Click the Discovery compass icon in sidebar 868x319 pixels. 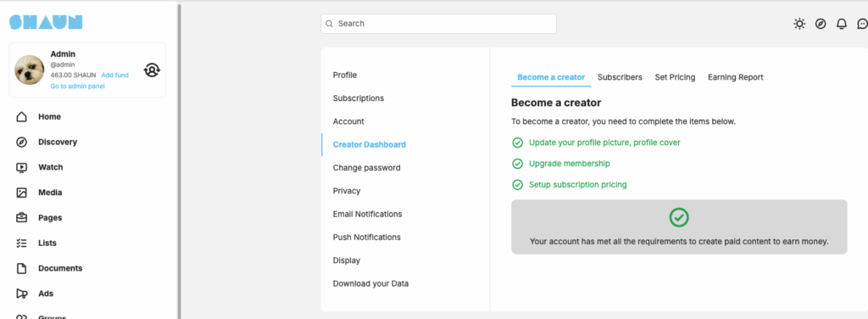[21, 143]
